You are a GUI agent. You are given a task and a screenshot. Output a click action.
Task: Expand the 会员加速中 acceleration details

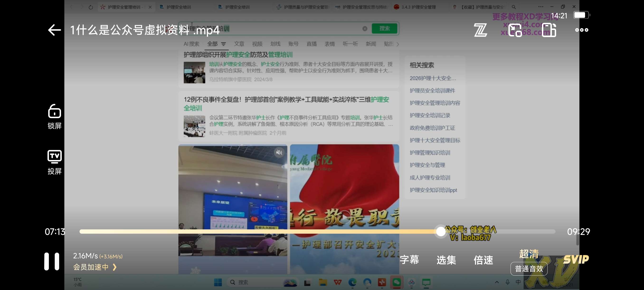95,267
